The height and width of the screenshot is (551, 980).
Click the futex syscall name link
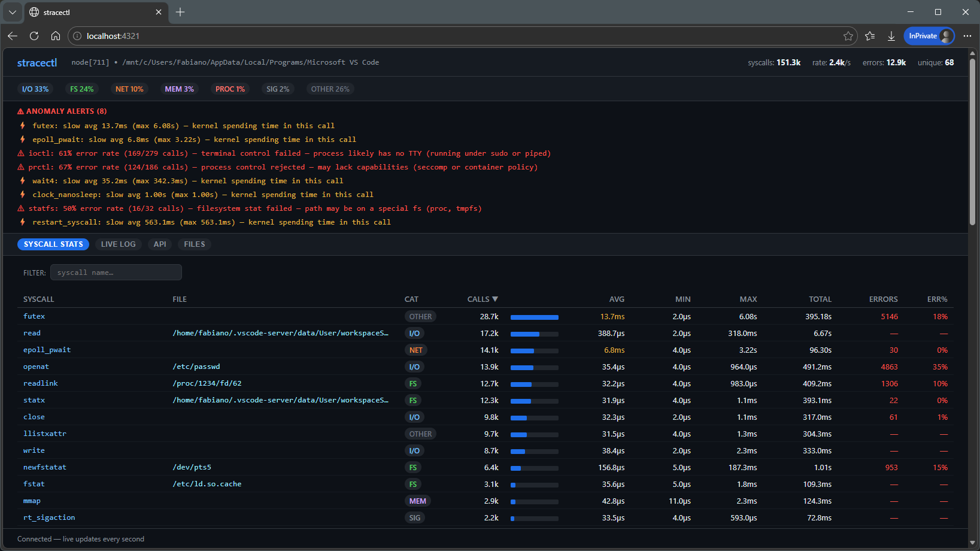[x=34, y=316]
